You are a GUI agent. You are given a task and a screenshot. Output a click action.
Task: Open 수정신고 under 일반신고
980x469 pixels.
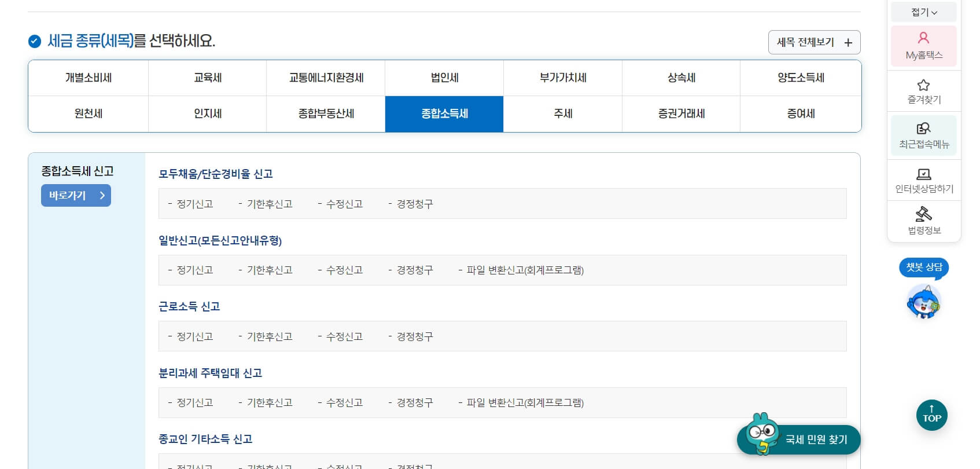pos(344,270)
